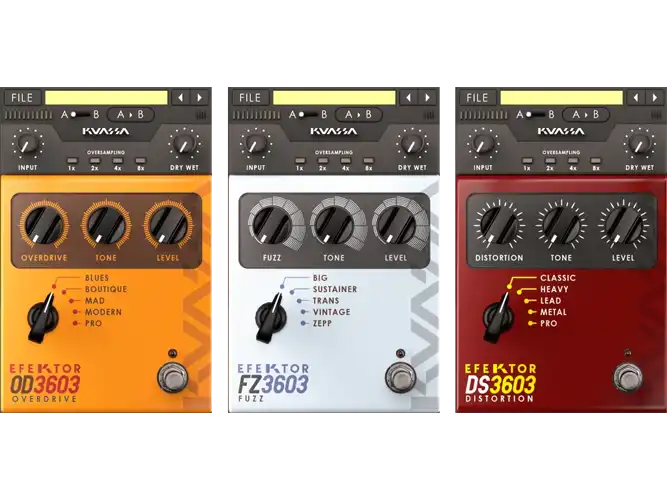This screenshot has height=500, width=667.
Task: Select previous preset arrow on FZ3603 Fuzz
Action: (x=409, y=98)
